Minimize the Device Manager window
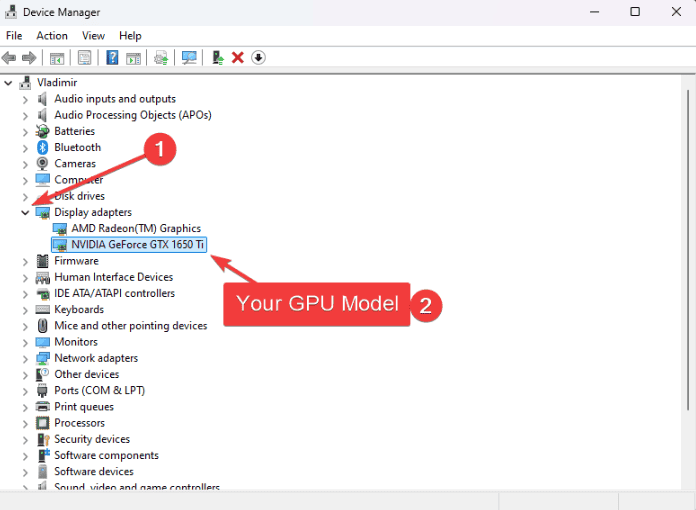696x510 pixels. click(594, 12)
